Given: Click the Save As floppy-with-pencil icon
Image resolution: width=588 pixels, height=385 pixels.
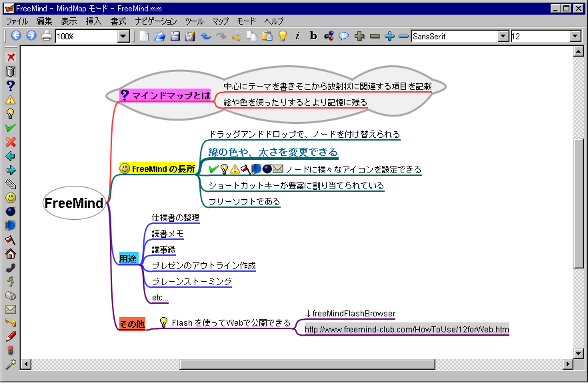Looking at the screenshot, I should (190, 36).
